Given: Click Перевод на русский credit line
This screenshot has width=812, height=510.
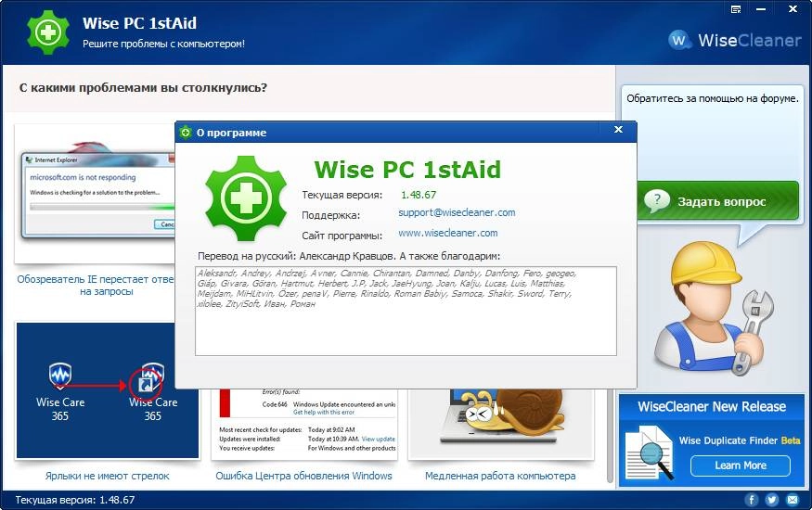Looking at the screenshot, I should 349,256.
